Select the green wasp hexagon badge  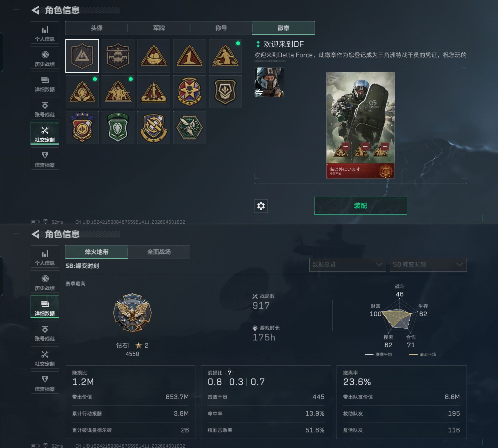(x=189, y=128)
